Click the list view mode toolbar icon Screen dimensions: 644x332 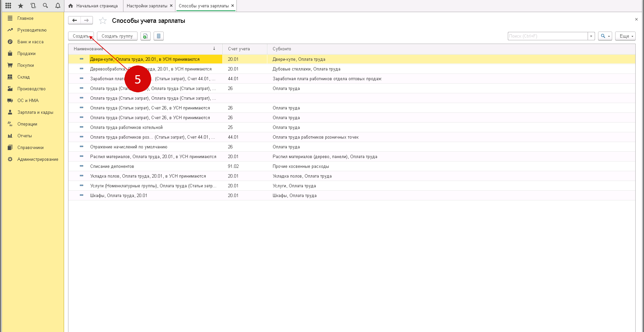tap(159, 36)
